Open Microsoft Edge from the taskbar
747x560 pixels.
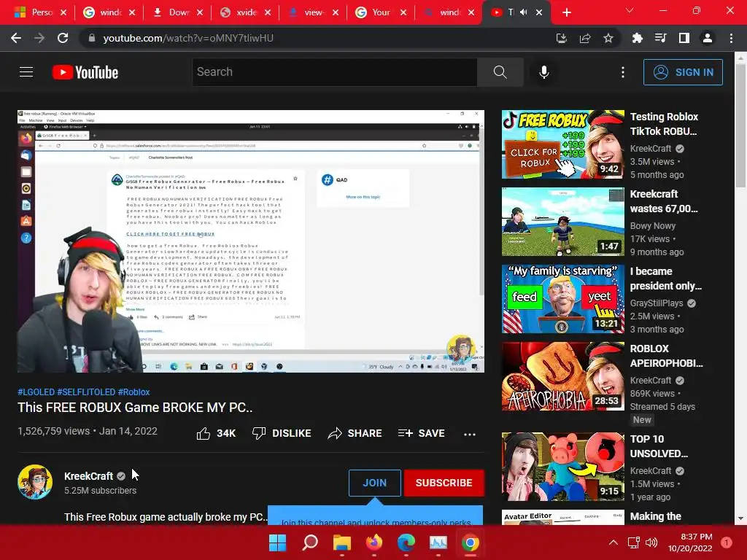click(406, 542)
